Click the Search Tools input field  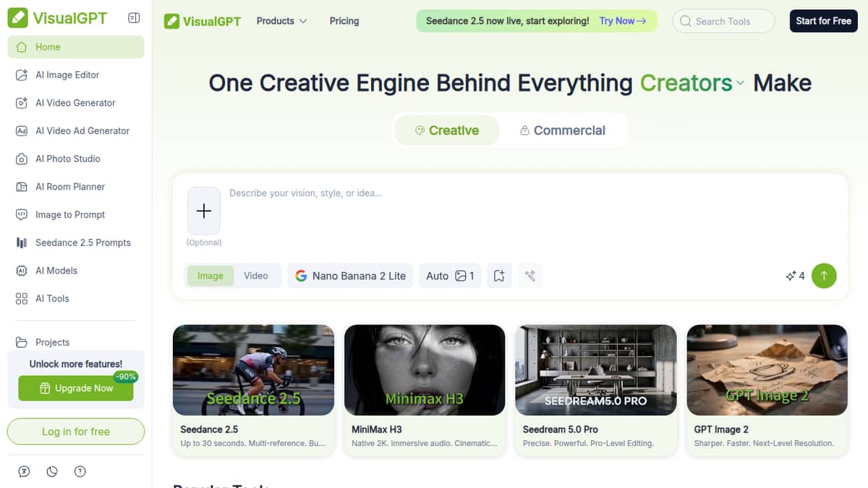(x=723, y=21)
